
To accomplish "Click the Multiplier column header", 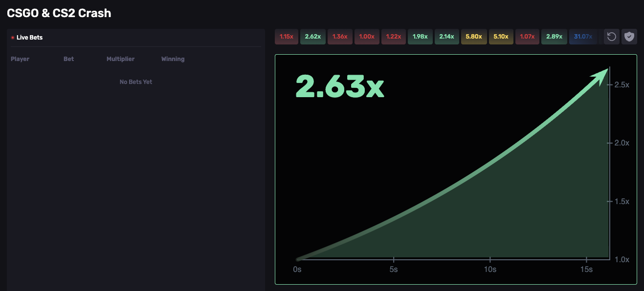I will coord(120,59).
